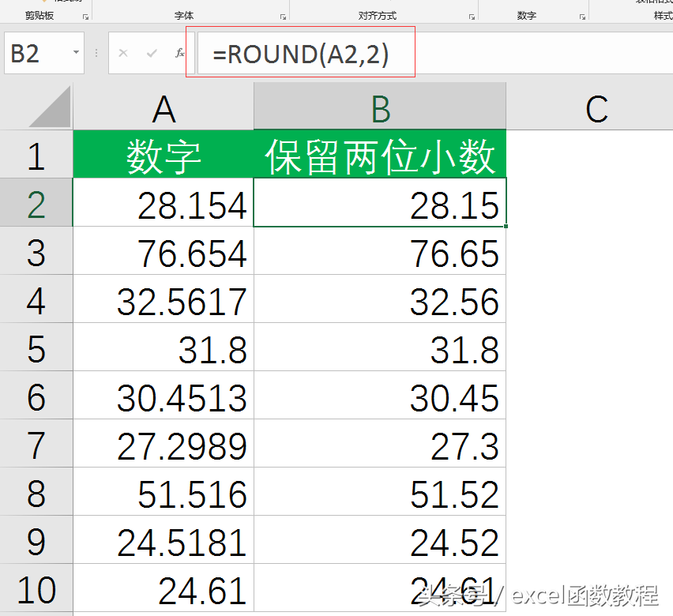Click the Insert Function fx icon
This screenshot has width=673, height=616.
click(x=180, y=53)
